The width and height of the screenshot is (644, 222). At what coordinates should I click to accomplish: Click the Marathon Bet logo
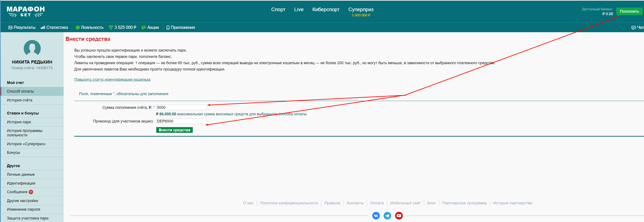[x=25, y=12]
